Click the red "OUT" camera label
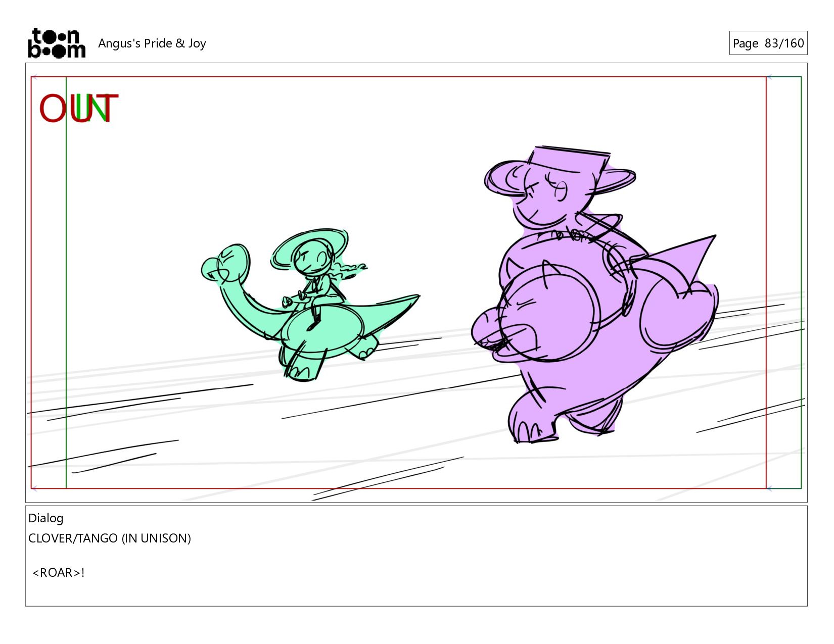The image size is (834, 644). [78, 109]
